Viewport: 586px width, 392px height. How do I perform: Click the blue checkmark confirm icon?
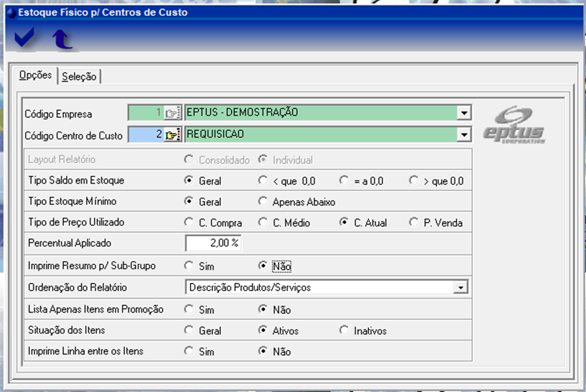point(24,39)
